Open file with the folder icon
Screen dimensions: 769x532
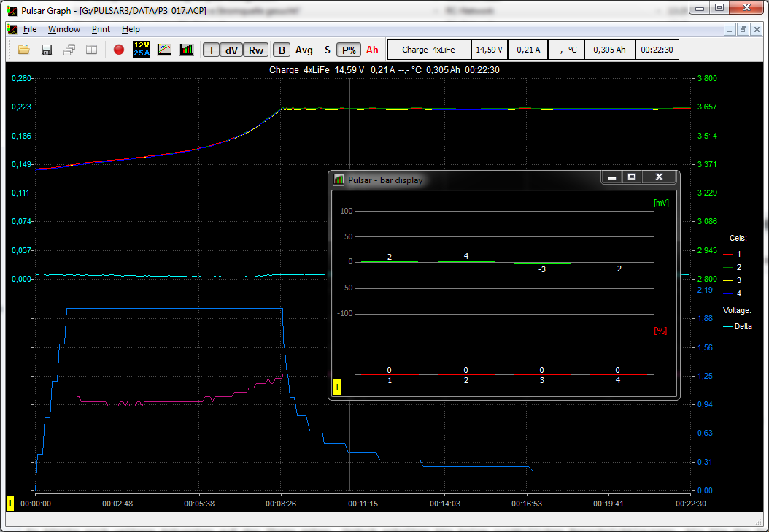coord(24,50)
